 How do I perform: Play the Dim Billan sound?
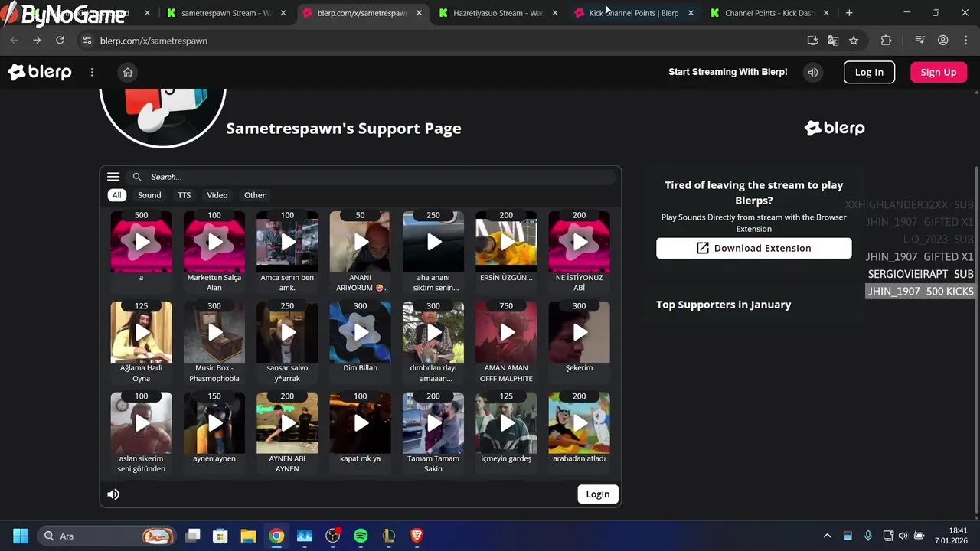[360, 332]
